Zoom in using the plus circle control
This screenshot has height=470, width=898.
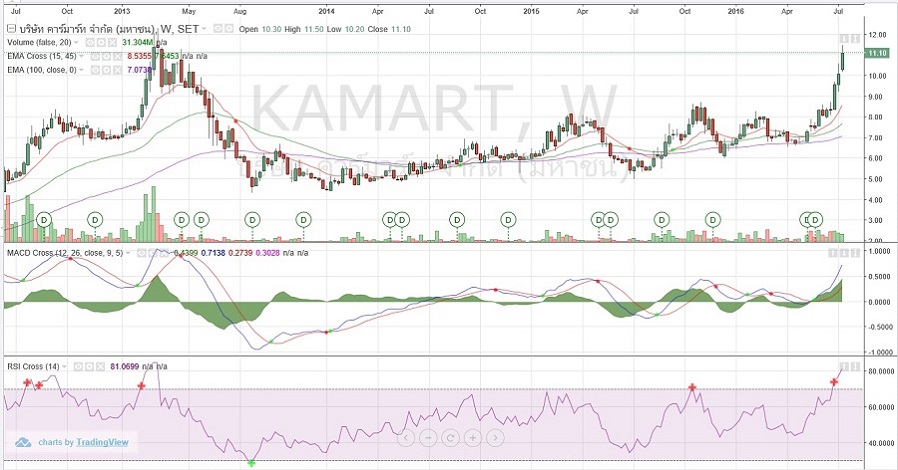point(473,439)
